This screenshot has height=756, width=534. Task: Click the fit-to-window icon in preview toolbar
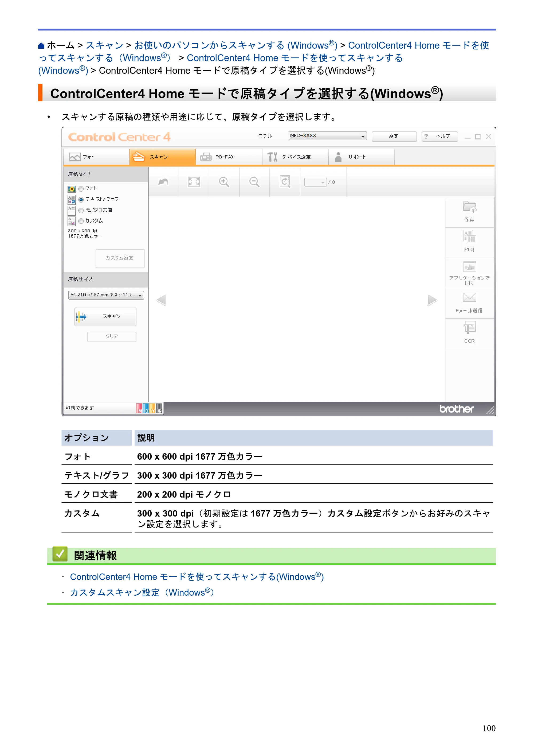[x=194, y=182]
